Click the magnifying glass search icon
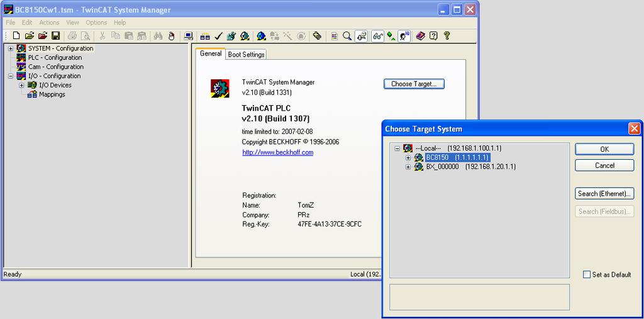The height and width of the screenshot is (319, 644). click(x=347, y=36)
